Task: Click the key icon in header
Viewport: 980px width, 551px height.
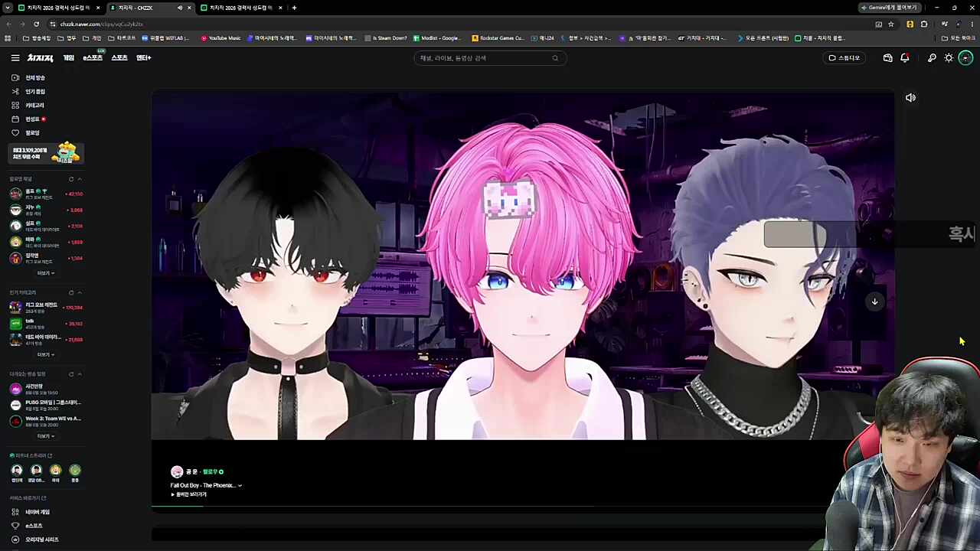Action: tap(932, 58)
